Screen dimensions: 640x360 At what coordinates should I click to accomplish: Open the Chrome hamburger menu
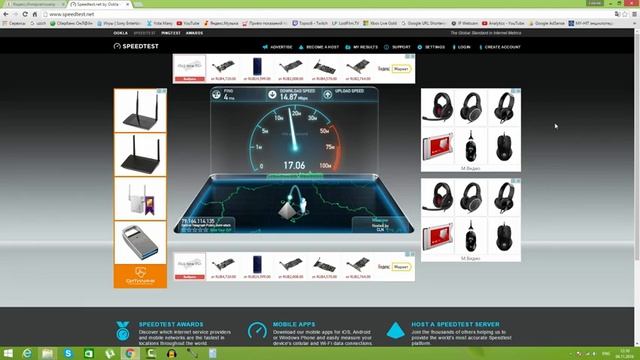634,14
